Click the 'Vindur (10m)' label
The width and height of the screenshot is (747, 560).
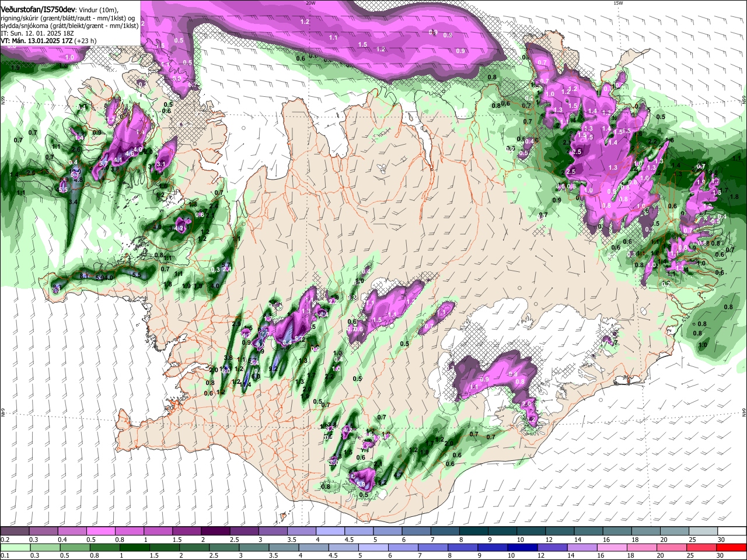[98, 9]
